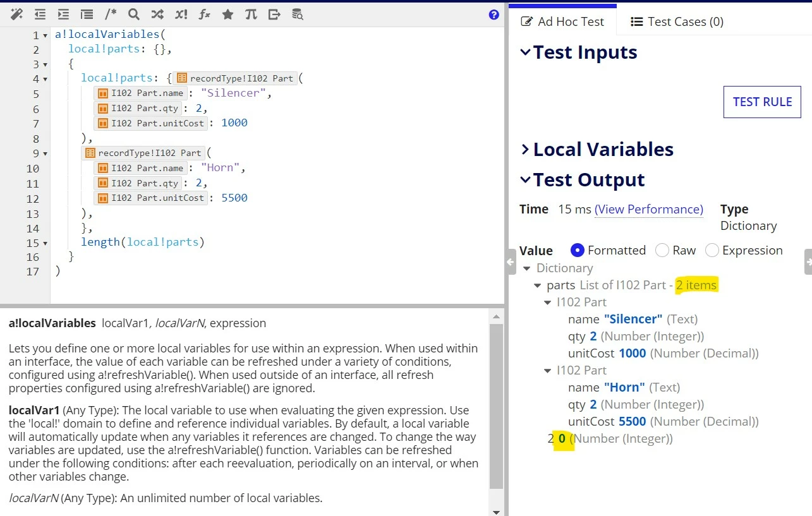Collapse the first I102 Part node (Silencer)
The height and width of the screenshot is (516, 812).
point(548,303)
